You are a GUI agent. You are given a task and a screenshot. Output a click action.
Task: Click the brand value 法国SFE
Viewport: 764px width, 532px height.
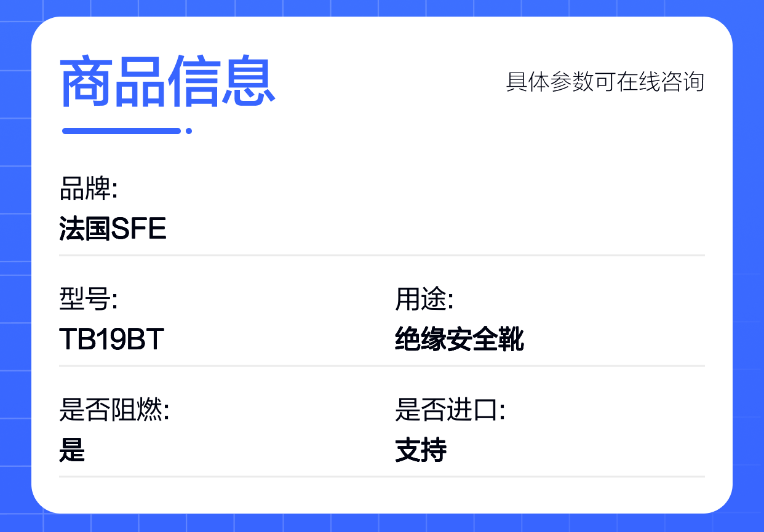[113, 229]
